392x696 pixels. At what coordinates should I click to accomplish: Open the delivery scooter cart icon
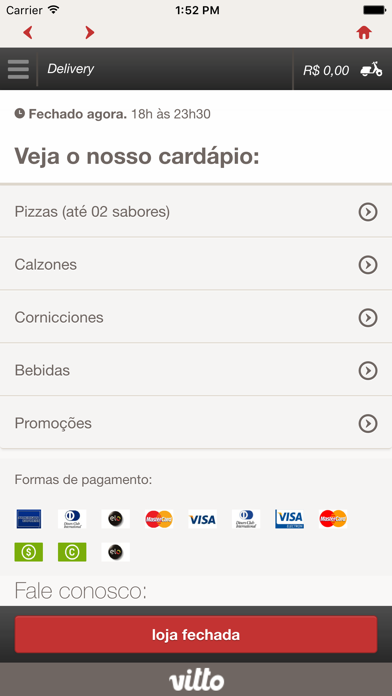coord(372,69)
